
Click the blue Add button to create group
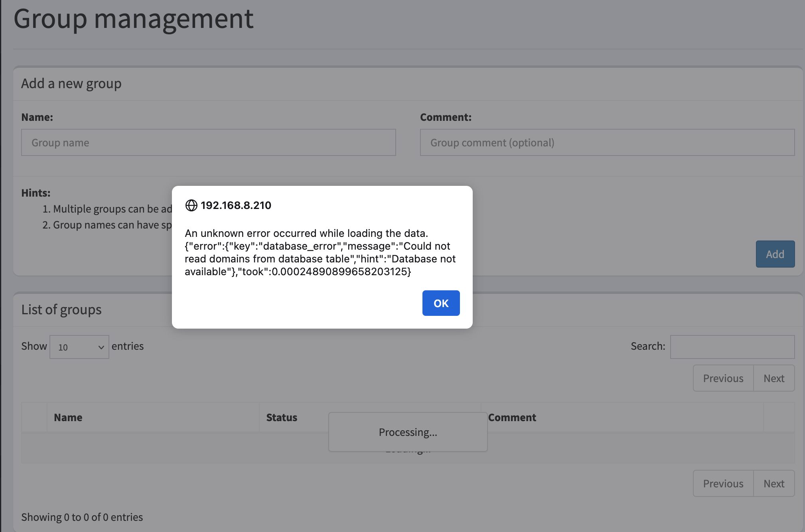775,254
